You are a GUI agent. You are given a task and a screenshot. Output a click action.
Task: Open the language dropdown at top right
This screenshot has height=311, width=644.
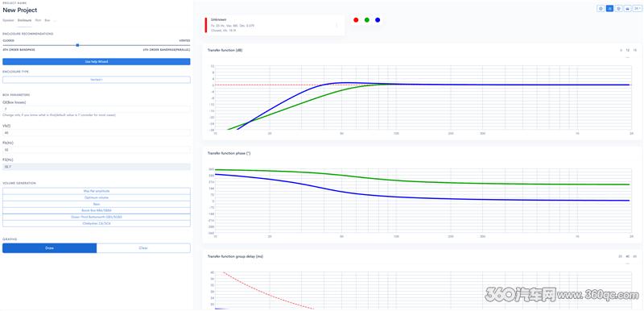tap(637, 8)
